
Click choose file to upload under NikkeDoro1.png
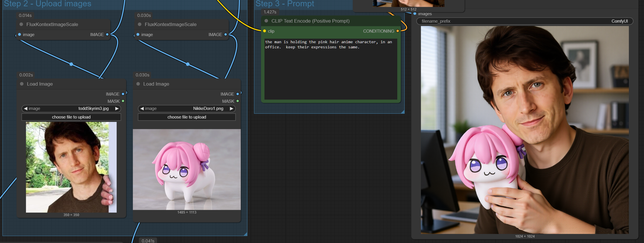tap(187, 117)
